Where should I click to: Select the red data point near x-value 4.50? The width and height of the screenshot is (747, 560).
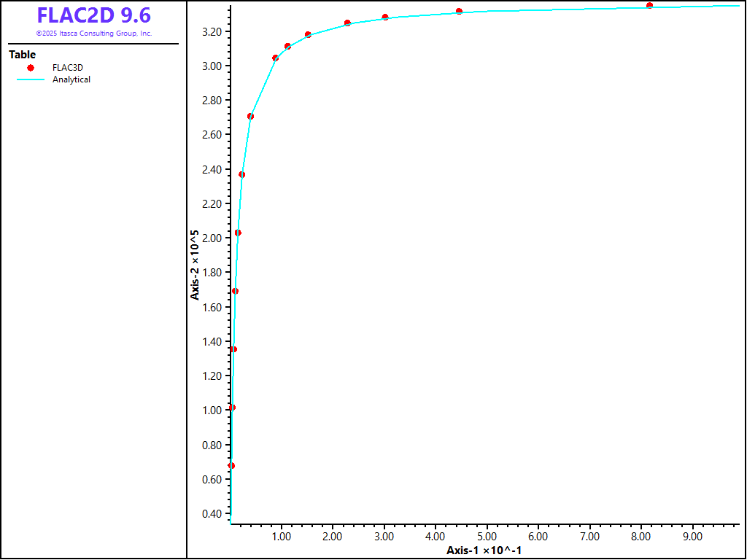click(x=459, y=12)
